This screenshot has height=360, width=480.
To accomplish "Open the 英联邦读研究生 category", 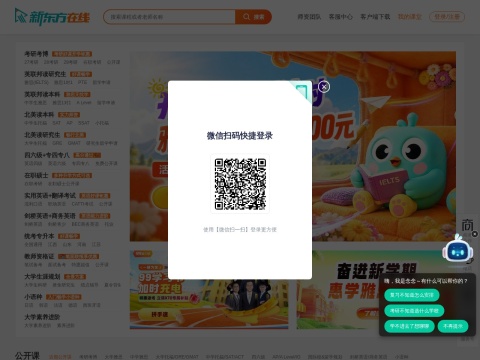I will pos(45,74).
